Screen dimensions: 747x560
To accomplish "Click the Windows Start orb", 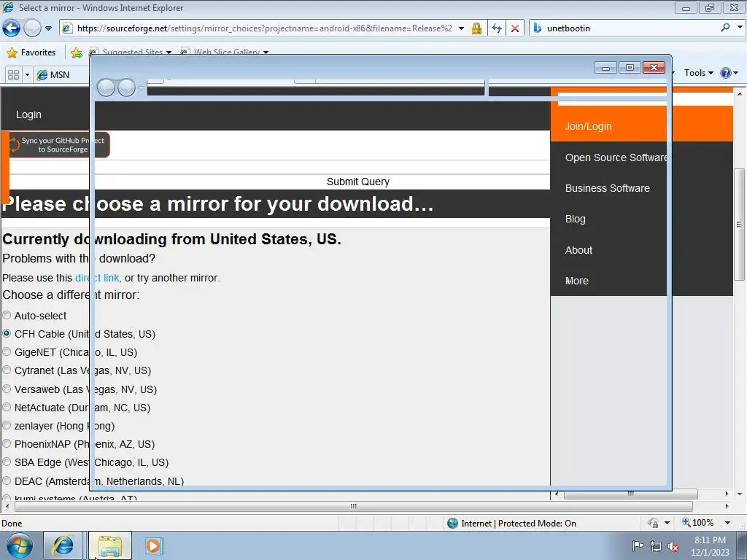I will (x=20, y=546).
